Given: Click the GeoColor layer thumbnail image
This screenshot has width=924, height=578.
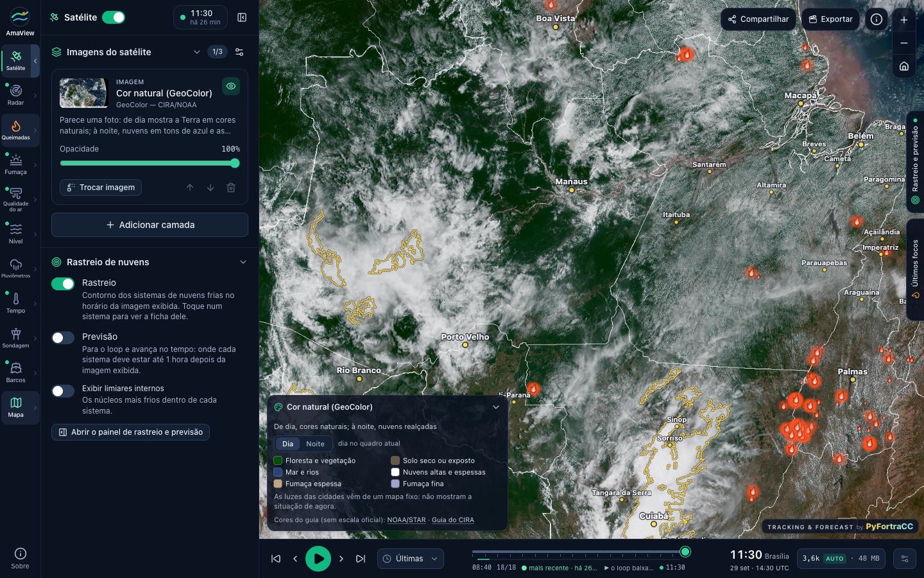Looking at the screenshot, I should [x=83, y=93].
